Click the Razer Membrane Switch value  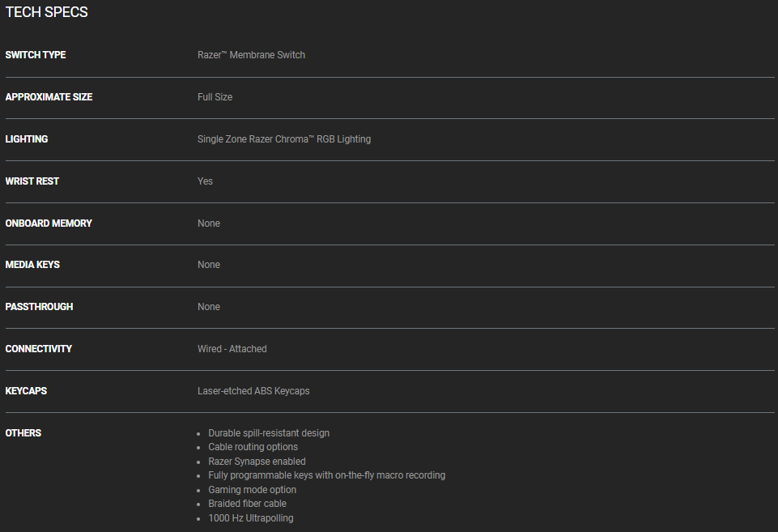pos(251,55)
